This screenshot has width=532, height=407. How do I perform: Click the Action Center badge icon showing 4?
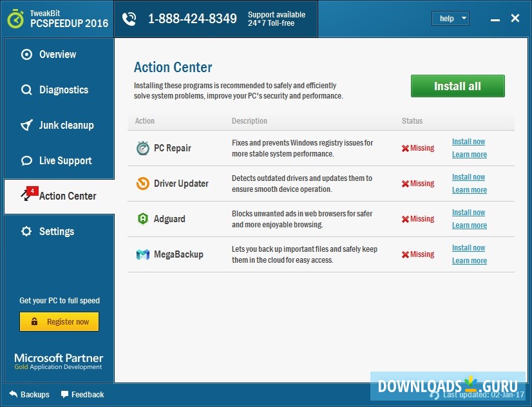coord(29,194)
